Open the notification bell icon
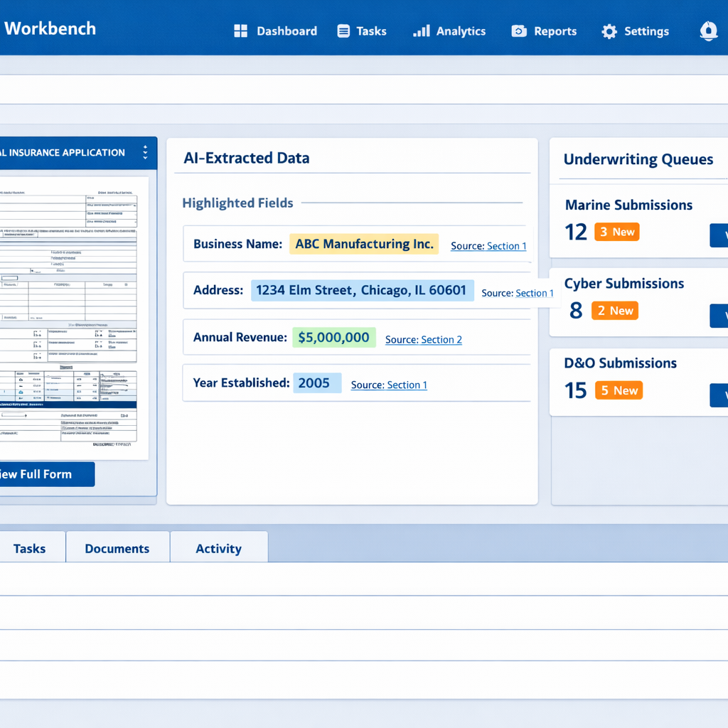Image resolution: width=728 pixels, height=728 pixels. (x=708, y=31)
